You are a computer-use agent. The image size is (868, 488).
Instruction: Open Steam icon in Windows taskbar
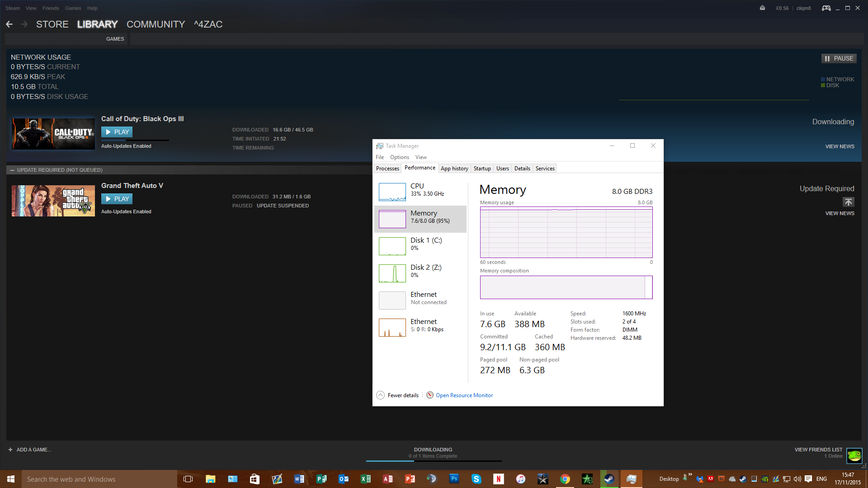pyautogui.click(x=609, y=479)
